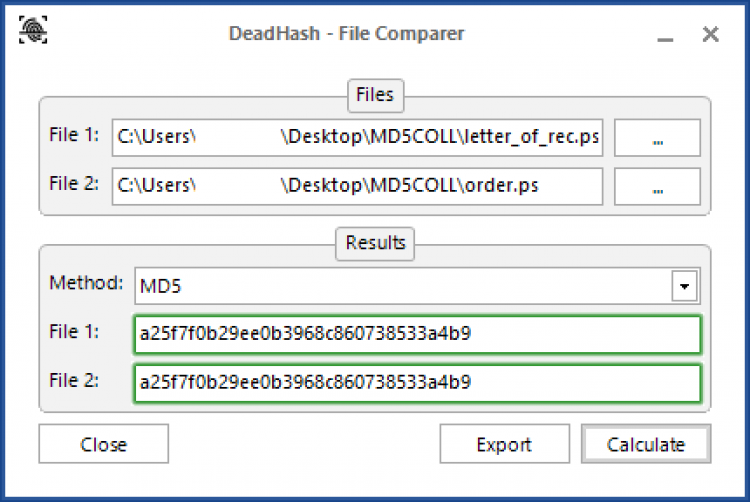Click the Close button

pos(104,444)
